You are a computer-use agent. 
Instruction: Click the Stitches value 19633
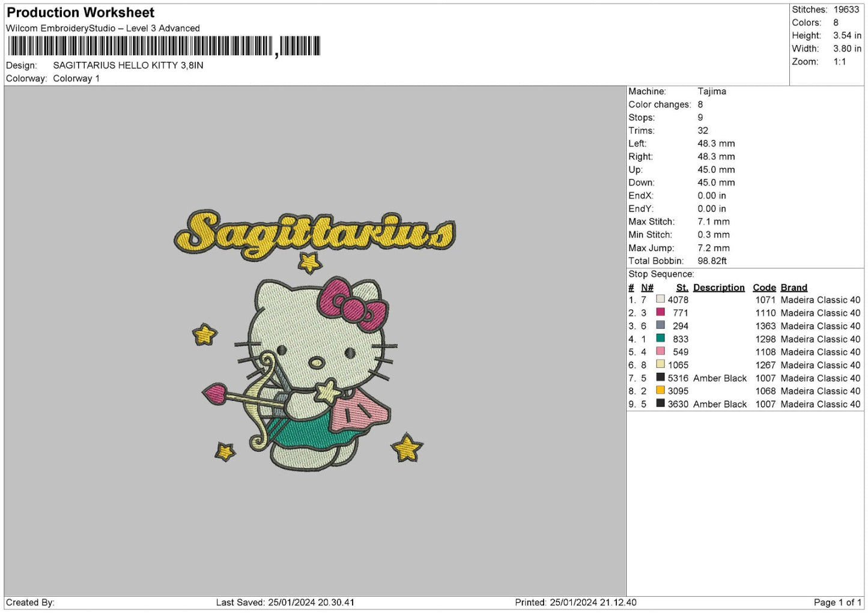(846, 10)
